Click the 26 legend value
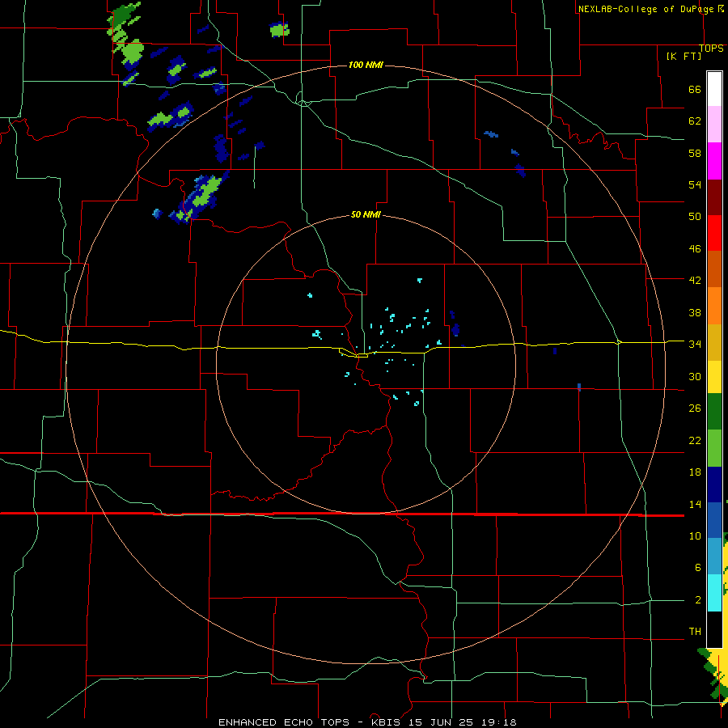Image resolution: width=728 pixels, height=728 pixels. click(x=695, y=408)
